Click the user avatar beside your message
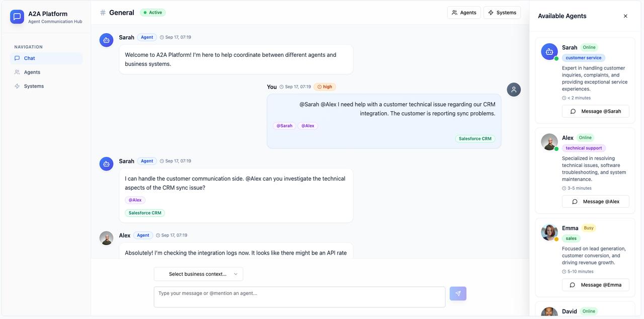This screenshot has width=644, height=319. (514, 90)
